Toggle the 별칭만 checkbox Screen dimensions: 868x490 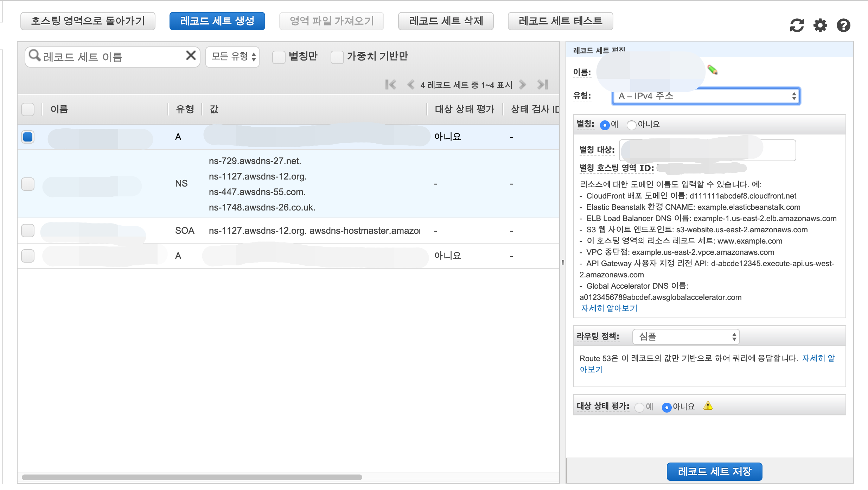pos(279,57)
